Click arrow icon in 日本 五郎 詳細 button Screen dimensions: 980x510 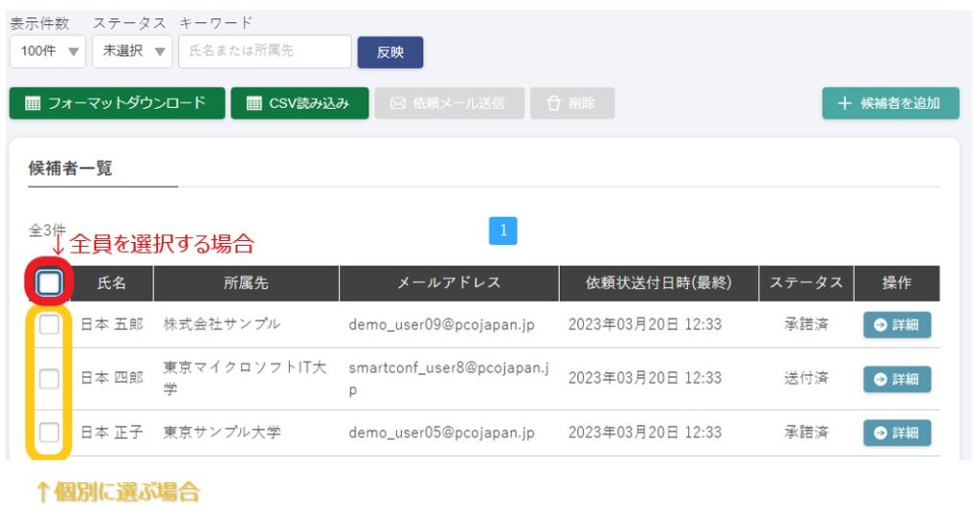tap(880, 325)
